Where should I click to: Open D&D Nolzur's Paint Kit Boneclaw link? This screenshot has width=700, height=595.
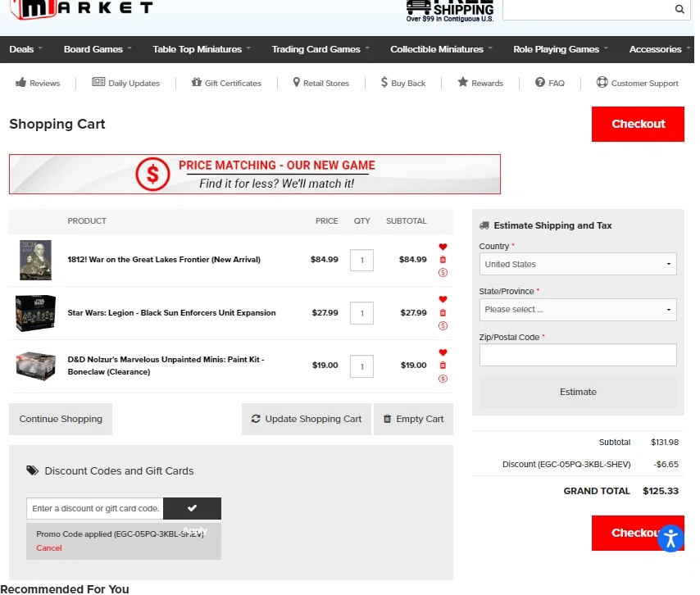[166, 366]
